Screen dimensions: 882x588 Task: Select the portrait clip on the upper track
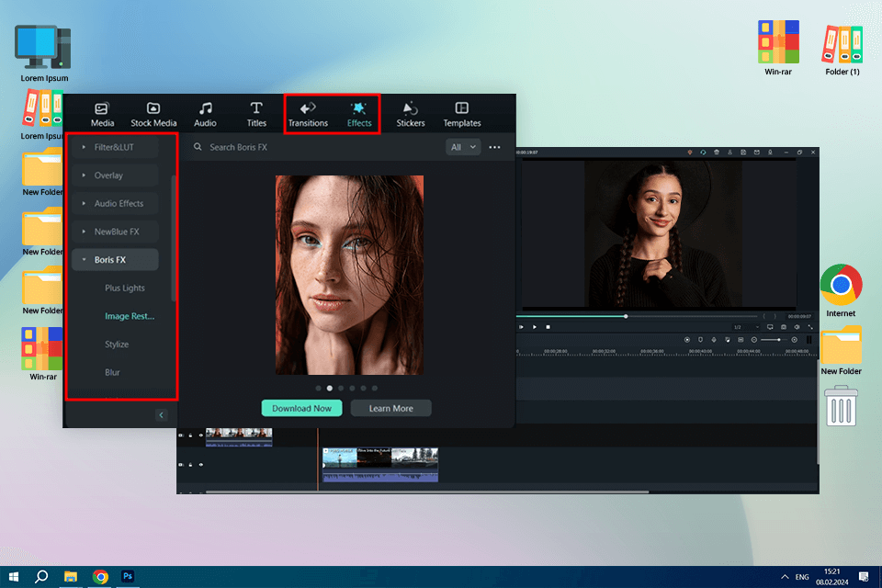[x=239, y=437]
